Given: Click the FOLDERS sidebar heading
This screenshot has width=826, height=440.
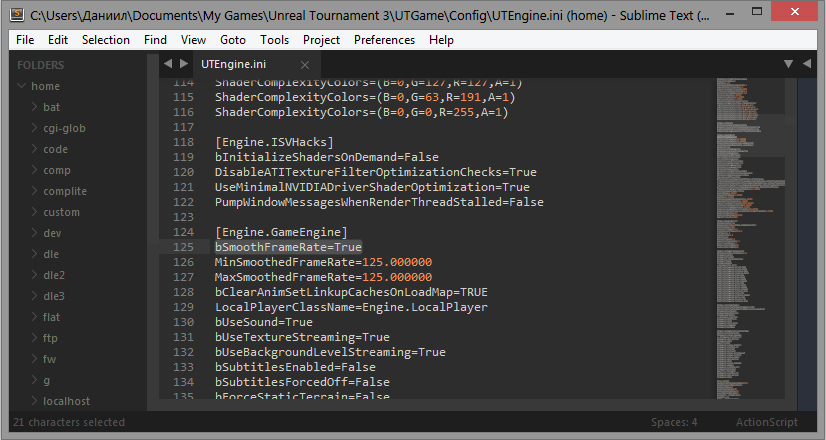Looking at the screenshot, I should coord(41,65).
